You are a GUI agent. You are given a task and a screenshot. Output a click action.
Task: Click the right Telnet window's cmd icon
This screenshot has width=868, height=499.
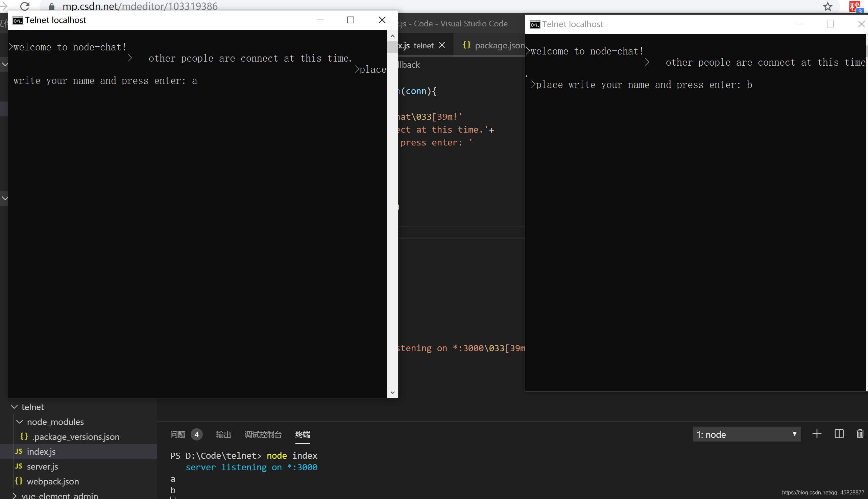535,24
